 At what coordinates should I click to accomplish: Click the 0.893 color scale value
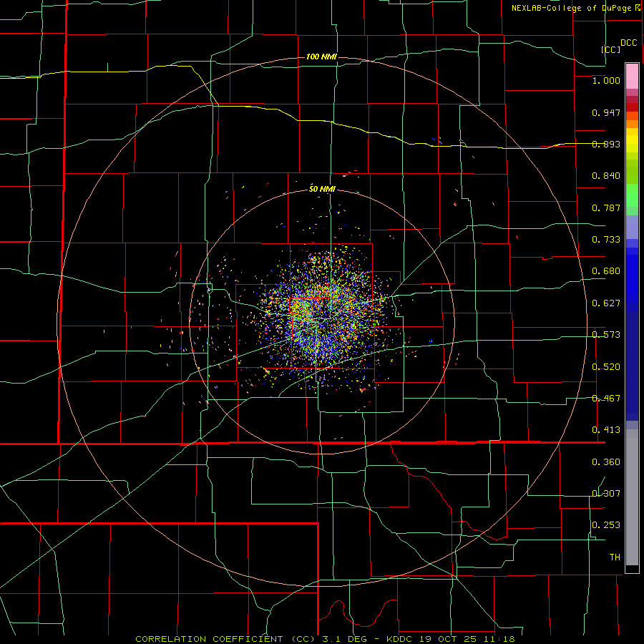[606, 144]
